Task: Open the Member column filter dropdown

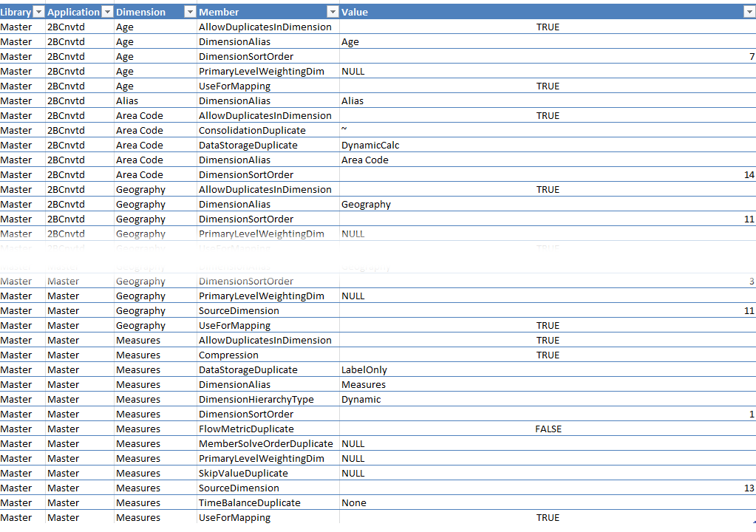Action: 333,12
